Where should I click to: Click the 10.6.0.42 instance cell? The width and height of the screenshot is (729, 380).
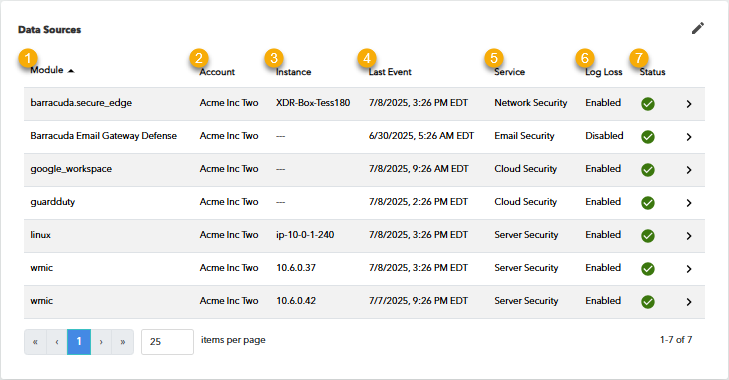296,301
